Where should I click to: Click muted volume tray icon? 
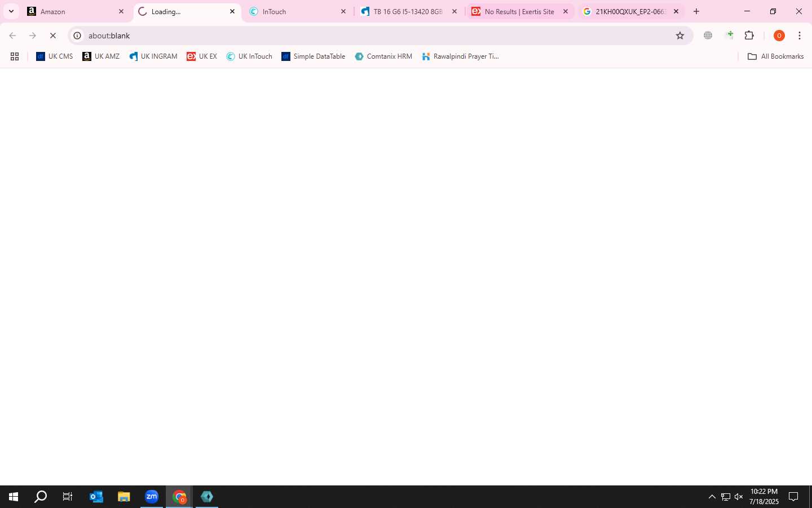point(739,497)
